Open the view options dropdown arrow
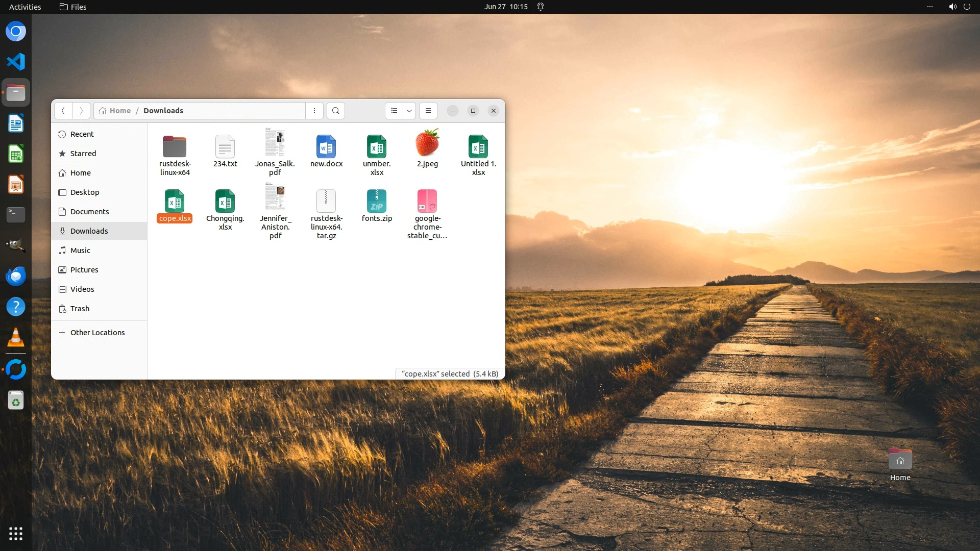Viewport: 980px width, 551px height. [x=409, y=111]
